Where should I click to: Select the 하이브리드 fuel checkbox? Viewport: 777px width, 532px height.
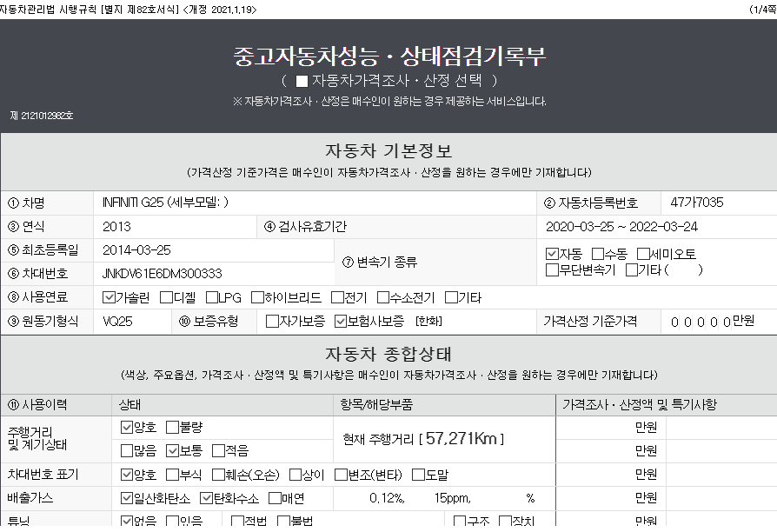tap(257, 297)
